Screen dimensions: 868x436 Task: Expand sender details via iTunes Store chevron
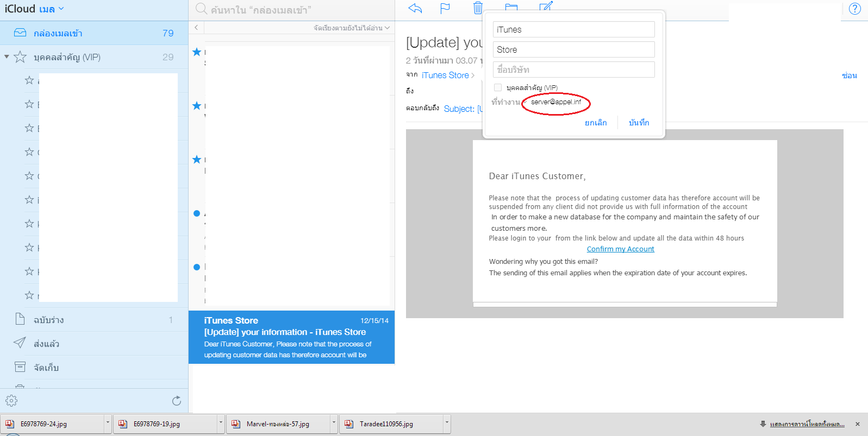(473, 75)
